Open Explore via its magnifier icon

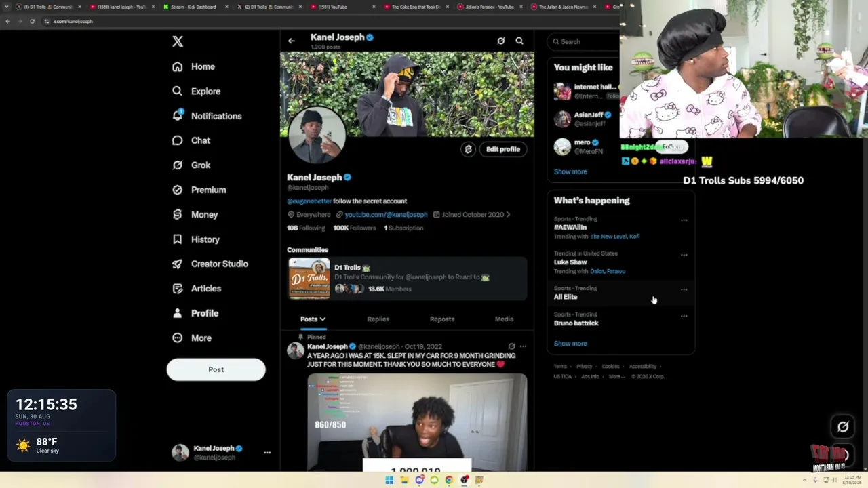(x=178, y=91)
